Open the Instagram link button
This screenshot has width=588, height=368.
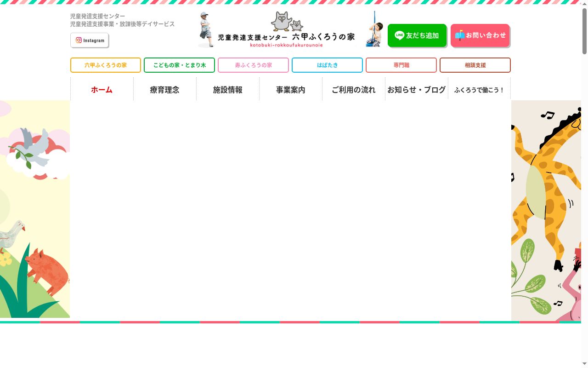pyautogui.click(x=90, y=40)
